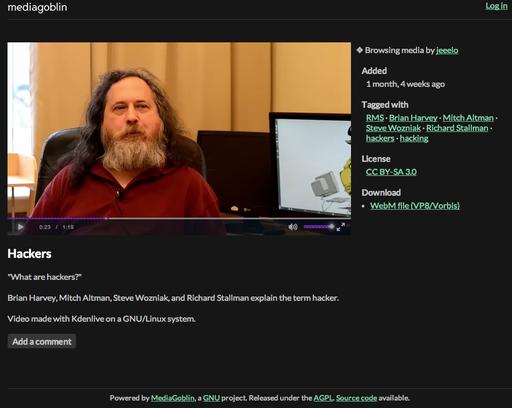Screen dimensions: 512x408
Task: Mute the video with the speaker icon
Action: click(x=293, y=227)
